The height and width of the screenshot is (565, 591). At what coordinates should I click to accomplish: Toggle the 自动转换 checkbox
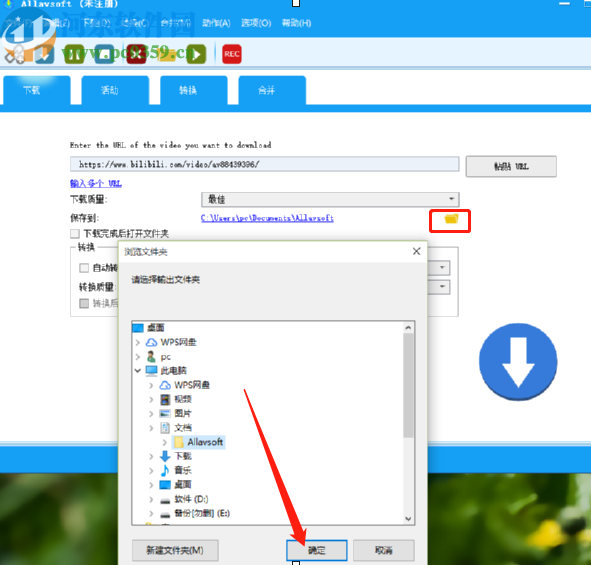pos(84,268)
